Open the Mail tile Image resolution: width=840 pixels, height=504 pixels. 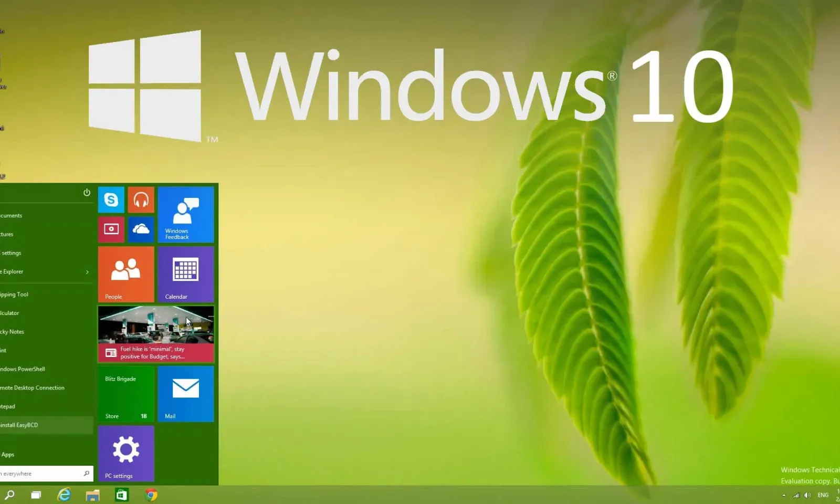[186, 394]
